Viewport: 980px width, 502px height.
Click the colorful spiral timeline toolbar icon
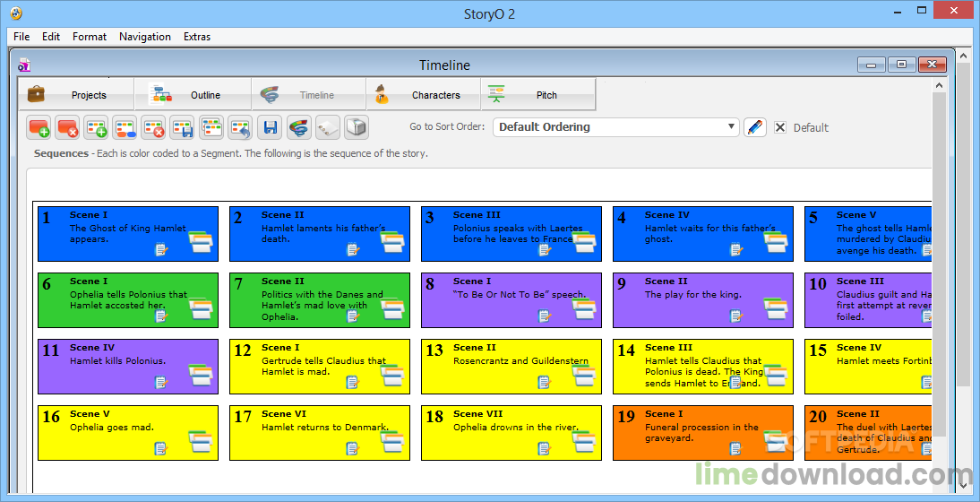pyautogui.click(x=299, y=127)
